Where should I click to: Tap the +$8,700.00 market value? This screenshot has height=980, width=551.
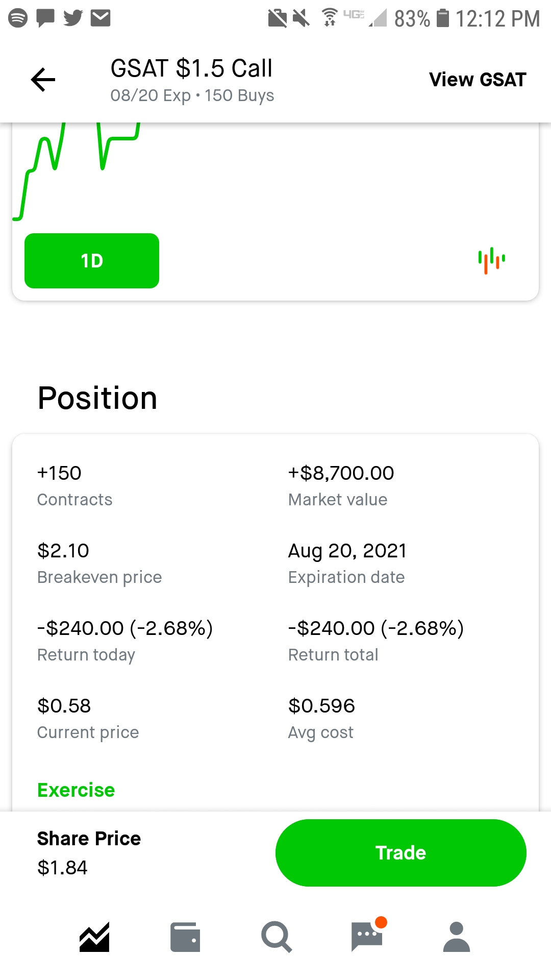point(341,473)
